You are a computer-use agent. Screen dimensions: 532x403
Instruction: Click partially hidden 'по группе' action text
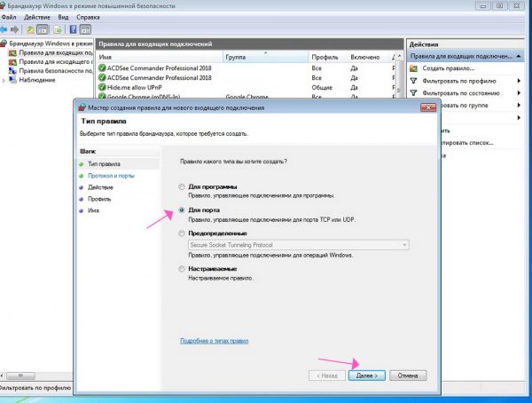[465, 106]
